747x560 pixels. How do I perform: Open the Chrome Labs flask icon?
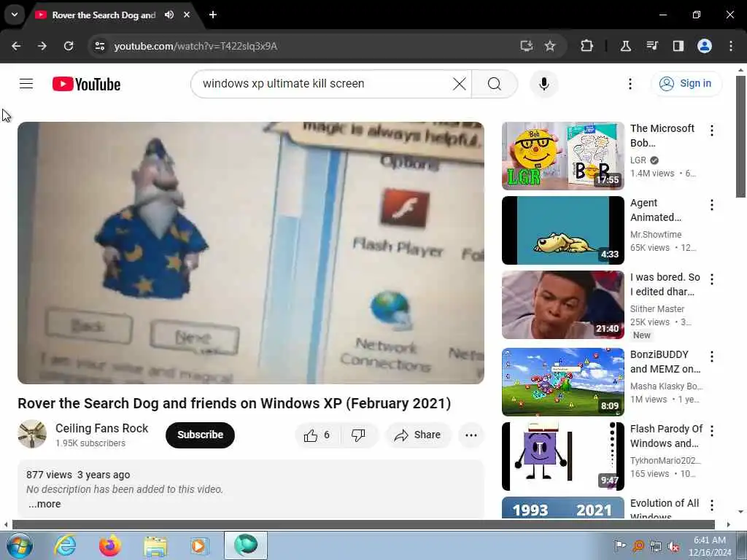[x=625, y=46]
